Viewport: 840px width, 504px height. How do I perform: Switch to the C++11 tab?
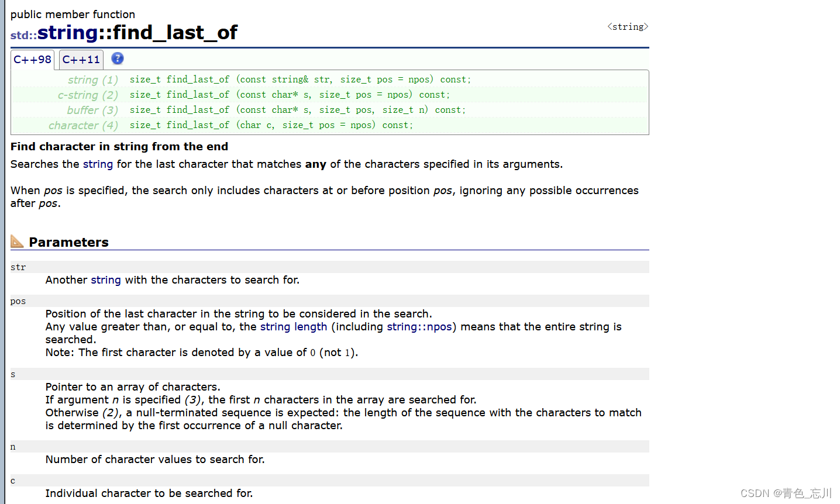click(81, 60)
